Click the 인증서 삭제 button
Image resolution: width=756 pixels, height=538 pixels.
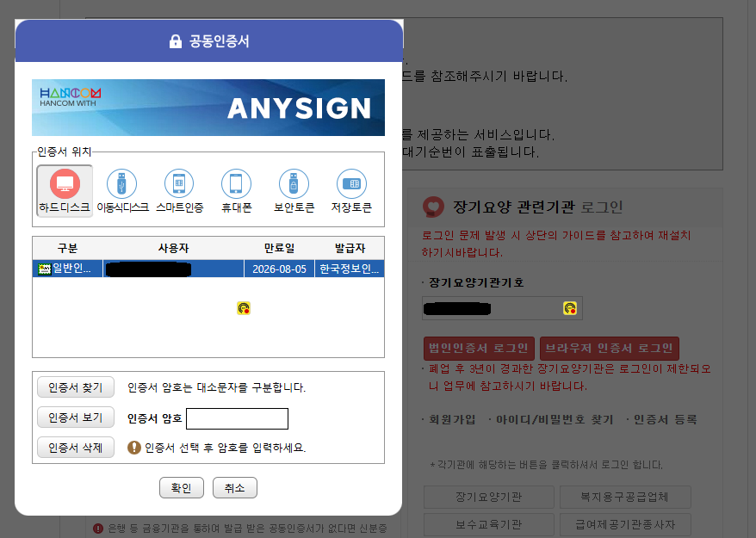[x=75, y=448]
